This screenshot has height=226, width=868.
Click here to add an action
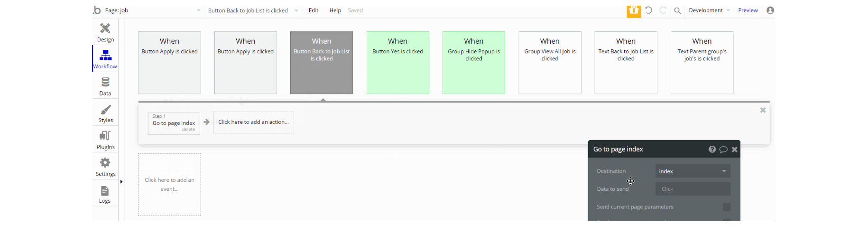pos(254,122)
